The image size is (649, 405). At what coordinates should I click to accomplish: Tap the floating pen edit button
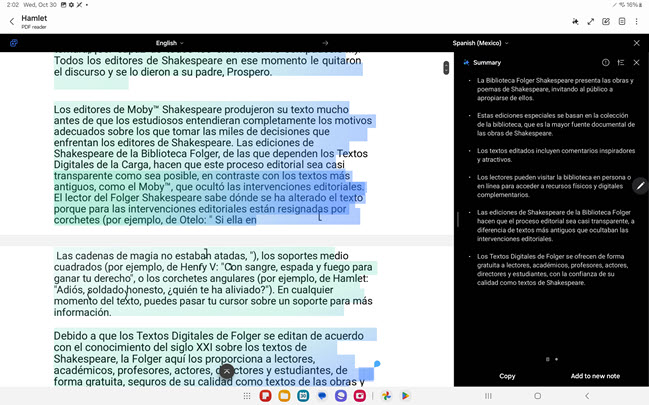[x=640, y=186]
